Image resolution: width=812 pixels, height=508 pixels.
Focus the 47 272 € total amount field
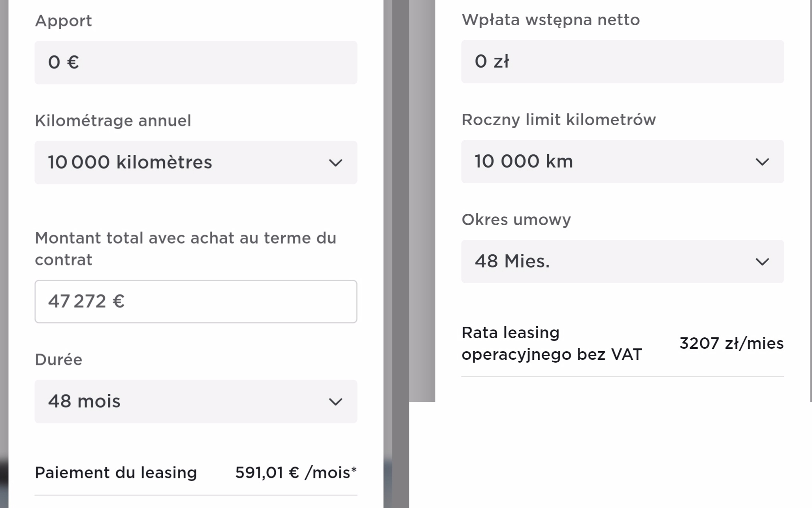pos(196,301)
